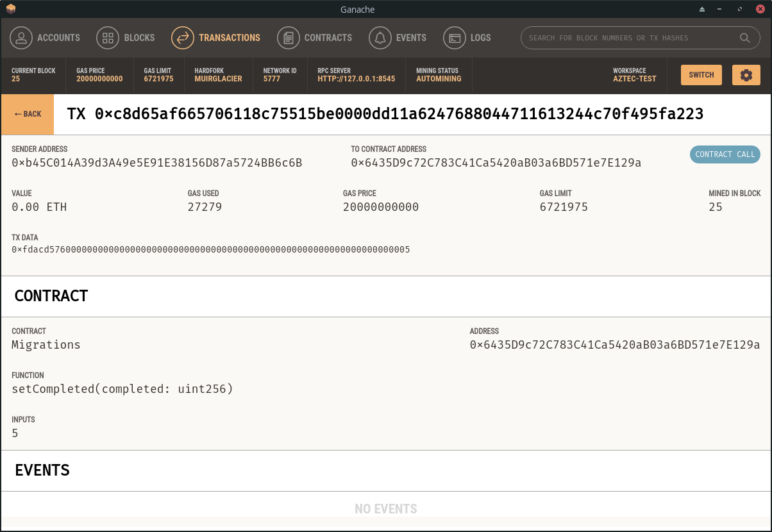Click the Migrations contract name
This screenshot has height=532, width=772.
pos(46,345)
